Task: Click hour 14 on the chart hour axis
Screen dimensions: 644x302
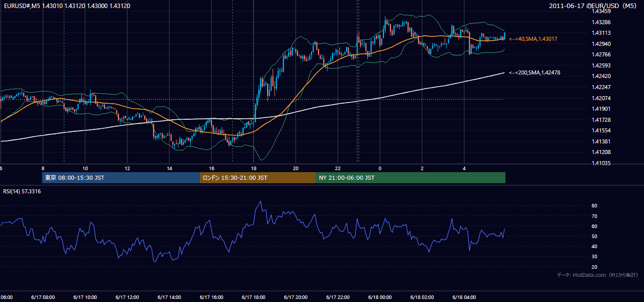Action: 169,168
